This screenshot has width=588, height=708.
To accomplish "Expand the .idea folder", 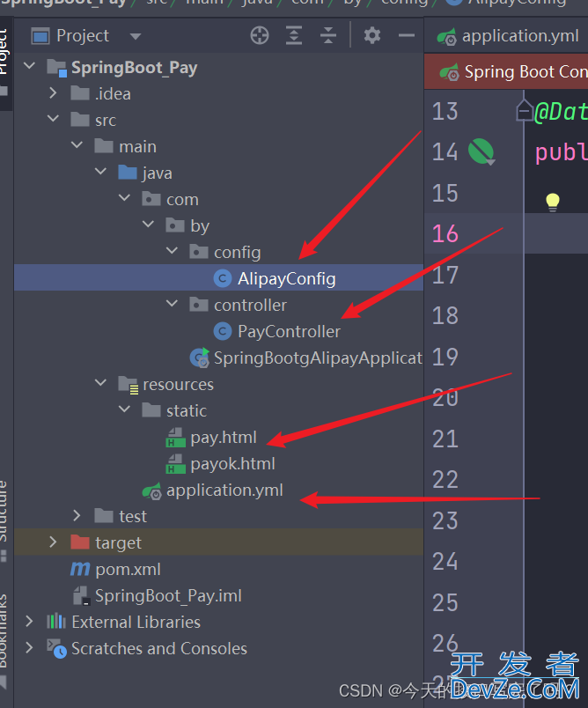I will pyautogui.click(x=53, y=92).
